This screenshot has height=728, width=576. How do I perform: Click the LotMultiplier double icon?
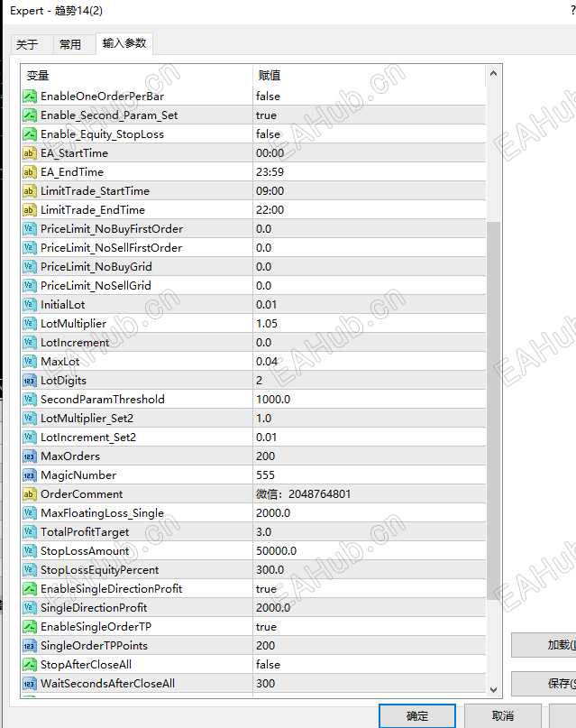pyautogui.click(x=29, y=324)
